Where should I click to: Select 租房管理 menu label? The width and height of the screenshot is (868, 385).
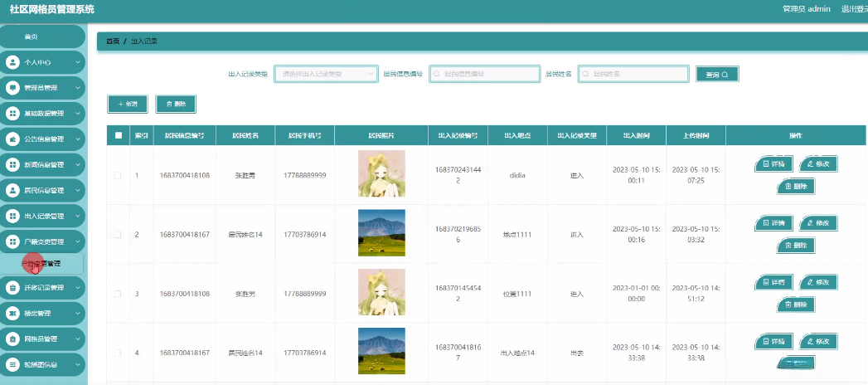coord(37,313)
